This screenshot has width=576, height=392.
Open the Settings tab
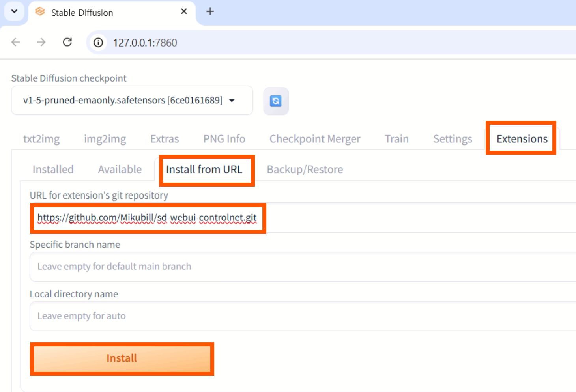click(x=453, y=139)
